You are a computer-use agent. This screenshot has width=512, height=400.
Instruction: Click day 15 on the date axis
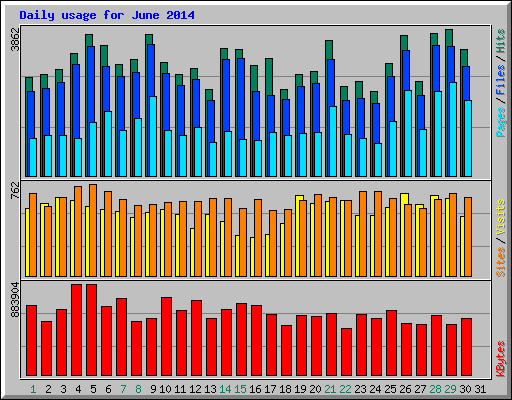240,389
